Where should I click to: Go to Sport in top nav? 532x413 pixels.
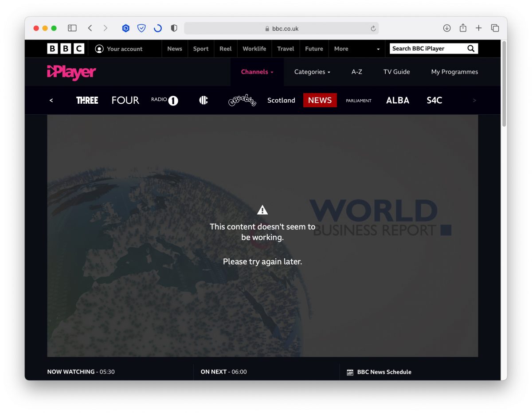pyautogui.click(x=201, y=49)
